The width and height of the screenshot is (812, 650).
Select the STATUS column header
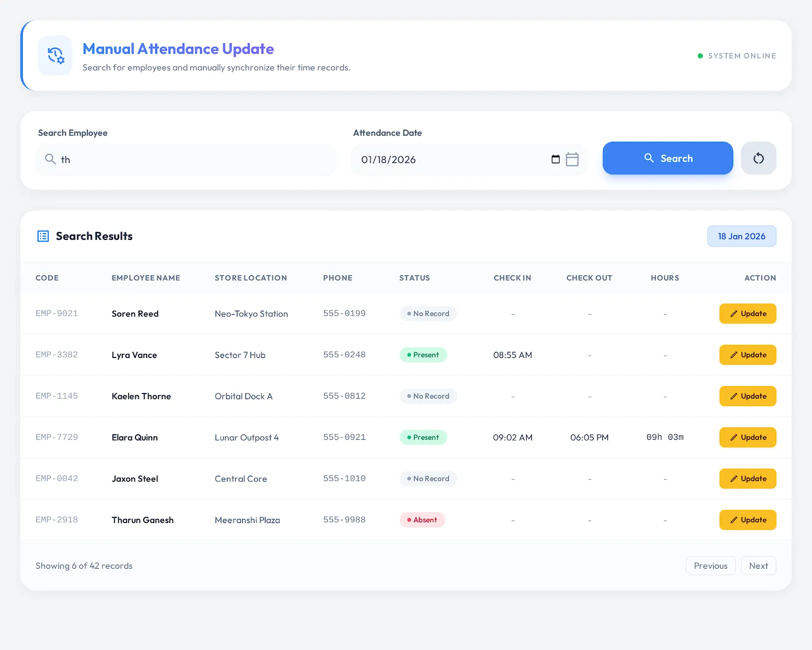click(x=415, y=278)
